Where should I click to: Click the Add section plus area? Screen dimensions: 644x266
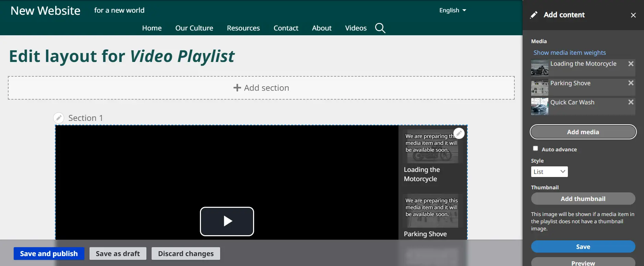coord(261,88)
